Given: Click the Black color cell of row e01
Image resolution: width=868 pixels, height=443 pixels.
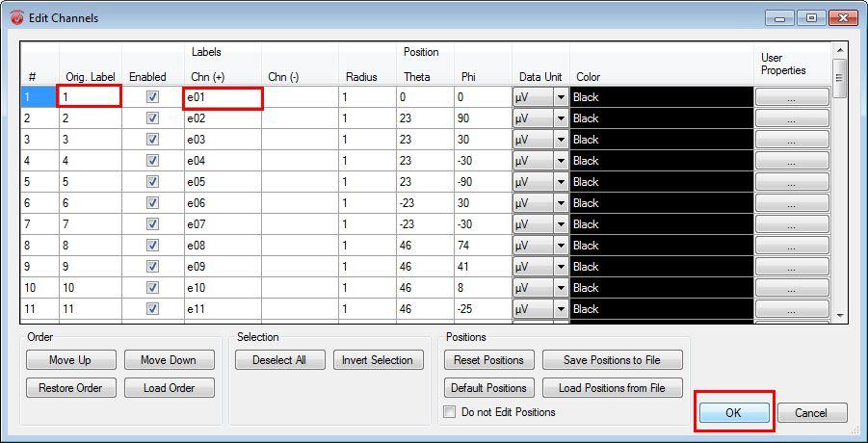Looking at the screenshot, I should click(662, 97).
